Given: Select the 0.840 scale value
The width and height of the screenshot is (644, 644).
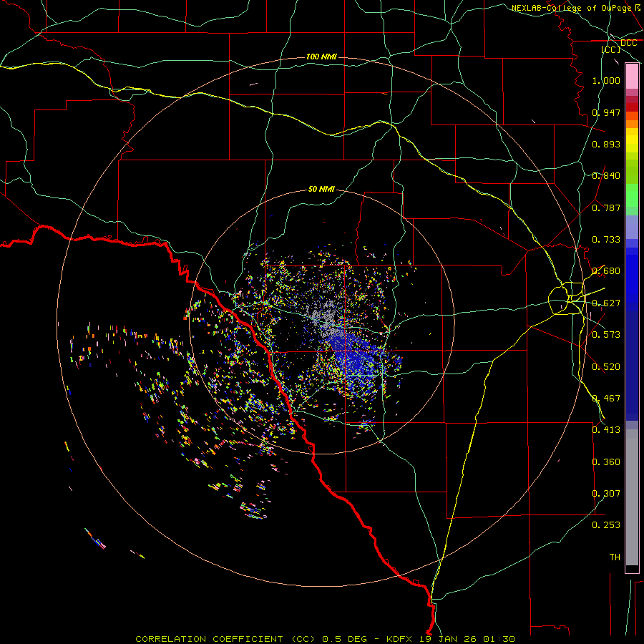Looking at the screenshot, I should (x=606, y=176).
